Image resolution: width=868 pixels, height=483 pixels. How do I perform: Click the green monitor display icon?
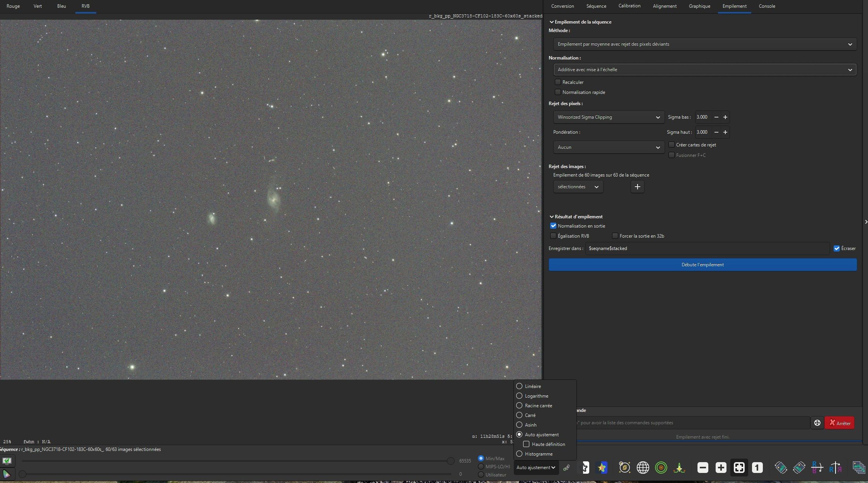tap(7, 461)
